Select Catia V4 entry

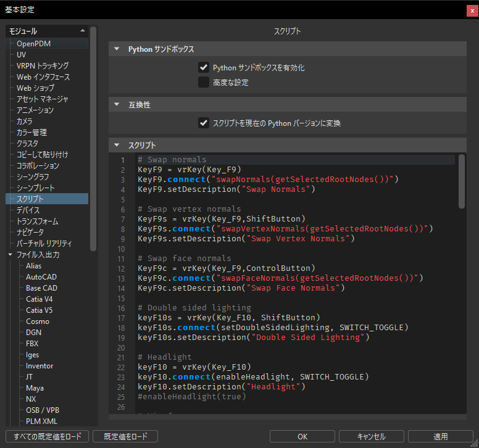pos(39,299)
